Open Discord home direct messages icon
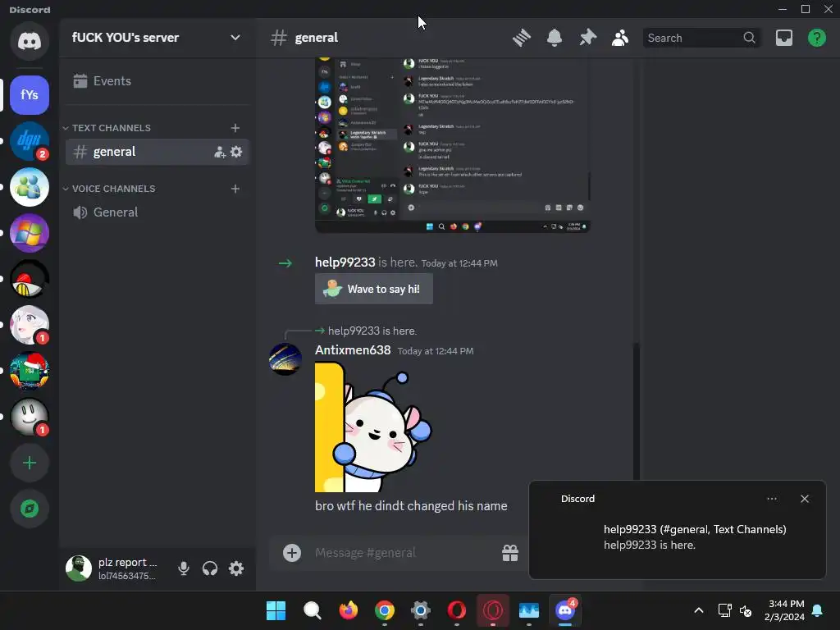Viewport: 840px width, 630px height. tap(30, 41)
